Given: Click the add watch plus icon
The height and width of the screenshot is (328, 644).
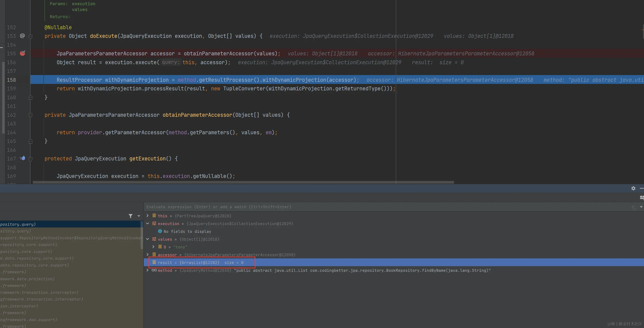Looking at the screenshot, I should click(x=633, y=207).
